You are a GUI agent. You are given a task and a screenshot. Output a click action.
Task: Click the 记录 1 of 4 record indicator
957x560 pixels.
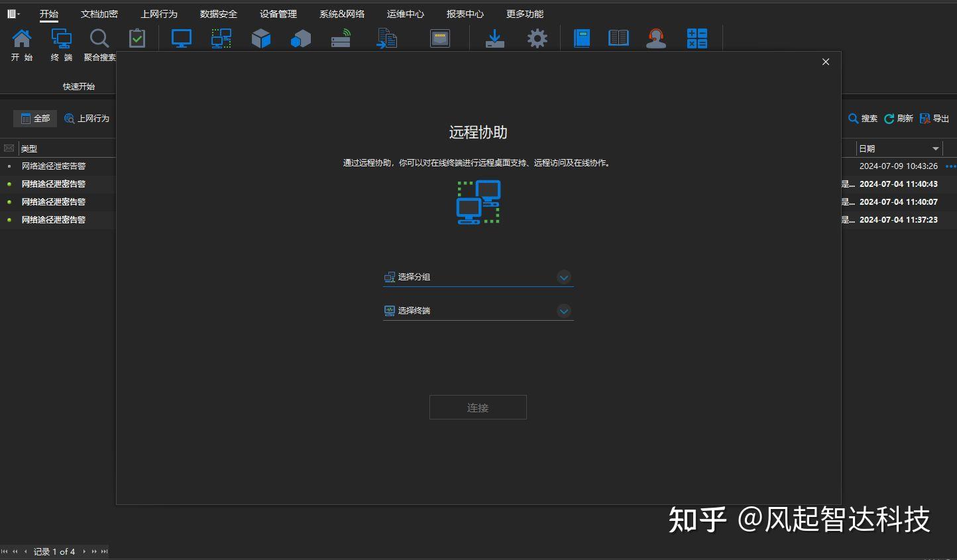tap(54, 551)
